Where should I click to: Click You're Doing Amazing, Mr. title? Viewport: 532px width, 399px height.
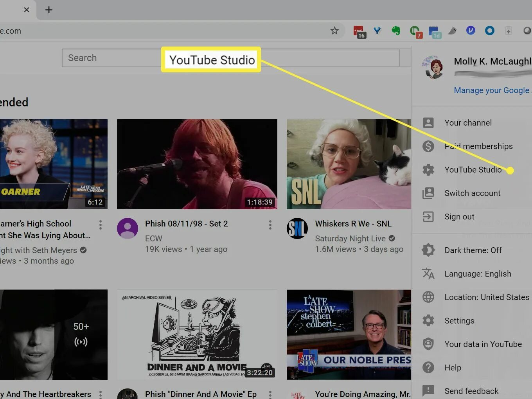363,394
